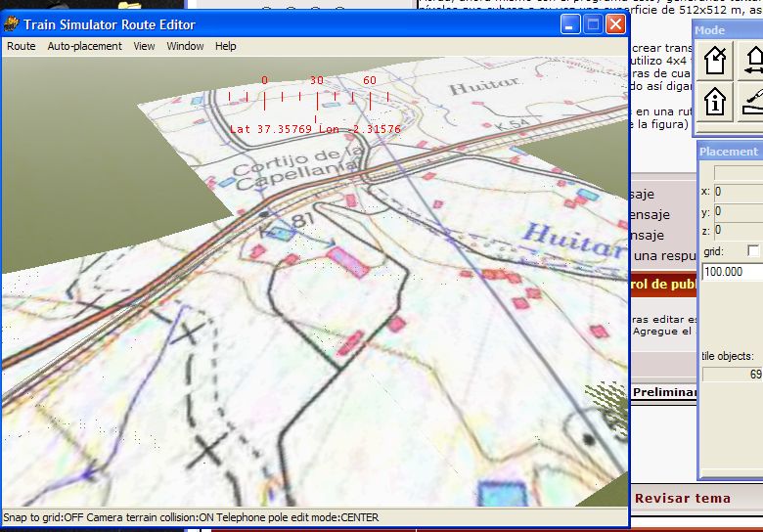Select the z coordinate field

click(x=738, y=230)
